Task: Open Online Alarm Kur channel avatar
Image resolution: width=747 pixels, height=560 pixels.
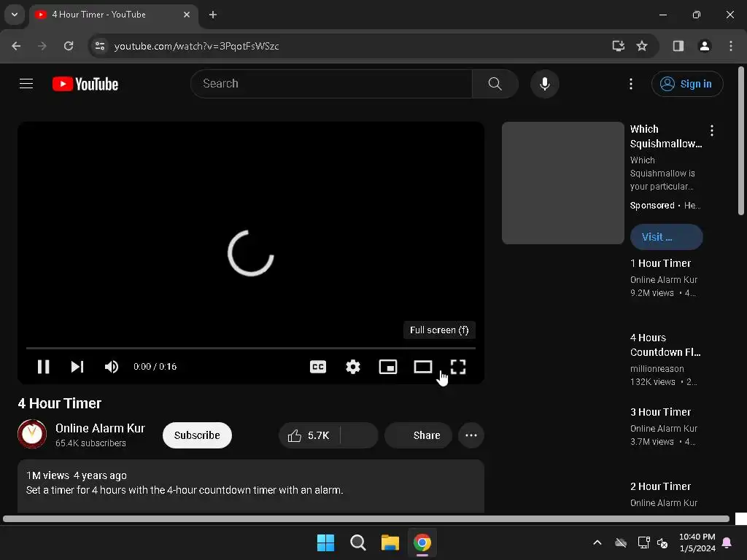Action: [32, 434]
